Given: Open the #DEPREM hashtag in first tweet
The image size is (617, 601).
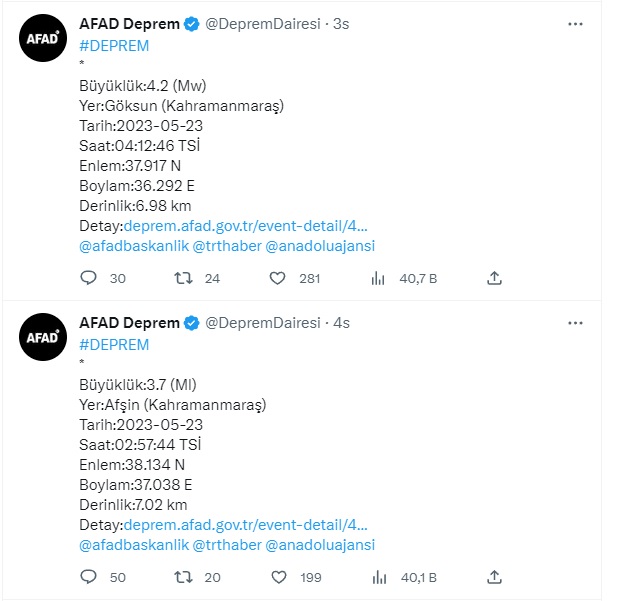Looking at the screenshot, I should point(114,45).
